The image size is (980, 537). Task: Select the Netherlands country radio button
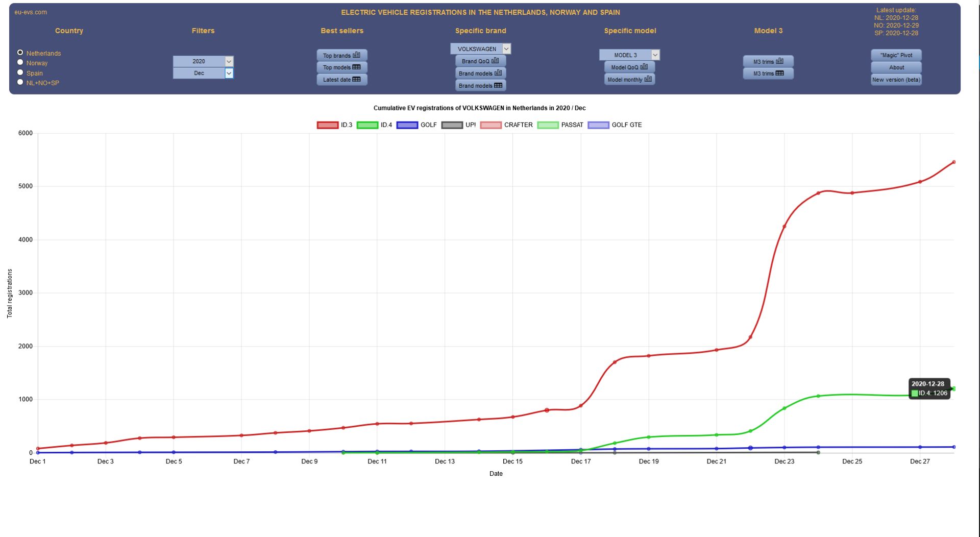(20, 53)
